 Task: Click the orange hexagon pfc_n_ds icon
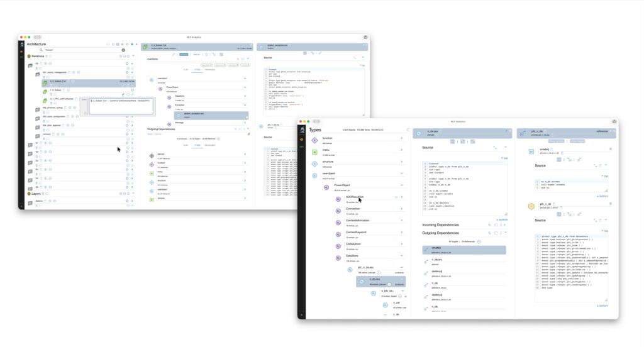[531, 206]
